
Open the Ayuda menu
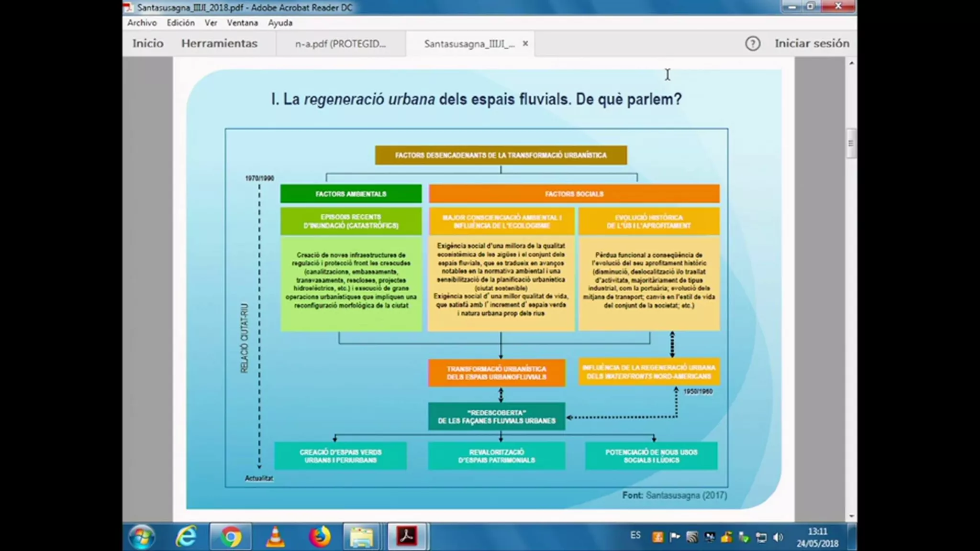(280, 22)
